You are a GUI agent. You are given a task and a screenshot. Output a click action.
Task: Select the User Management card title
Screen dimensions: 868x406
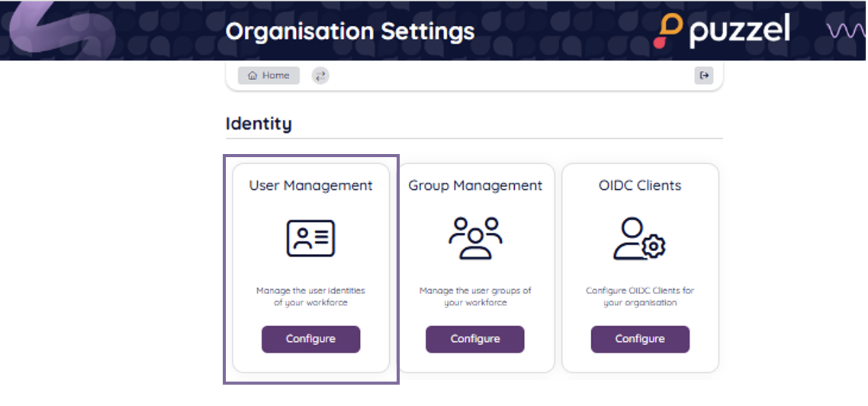point(310,185)
